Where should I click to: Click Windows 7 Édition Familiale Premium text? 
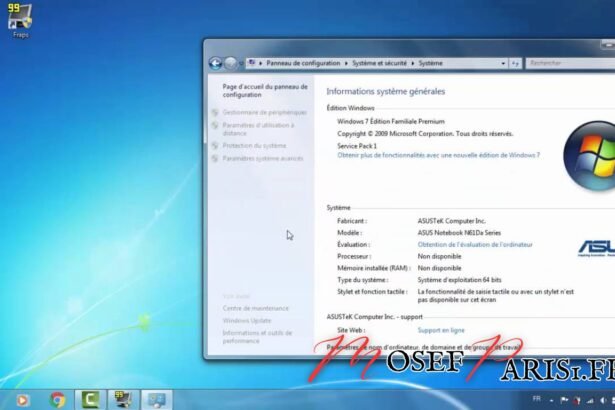391,121
